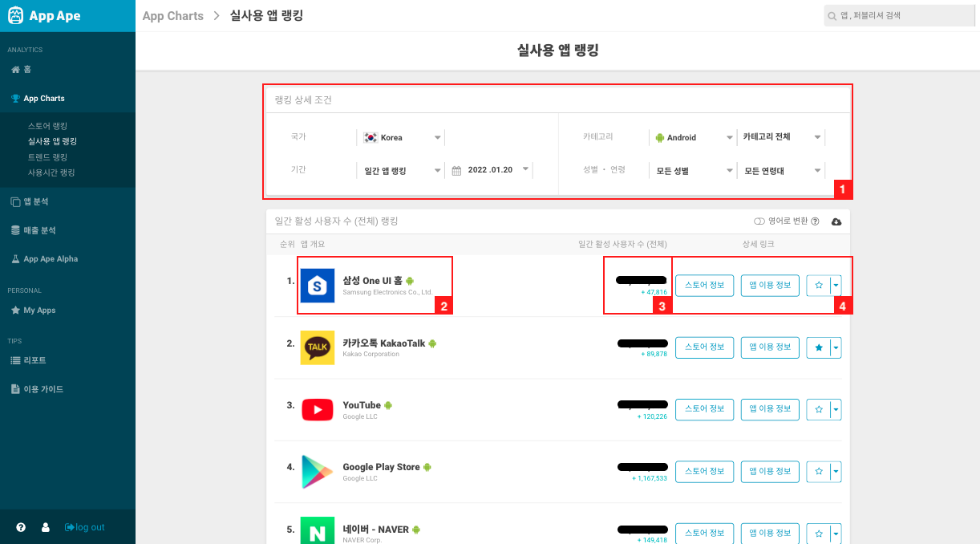Click 스토어 정보 for NAVER
Viewport: 980px width, 544px height.
point(705,534)
